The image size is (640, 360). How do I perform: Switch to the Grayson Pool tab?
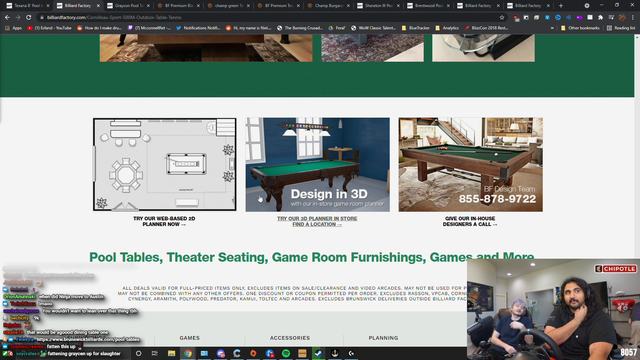pyautogui.click(x=127, y=6)
